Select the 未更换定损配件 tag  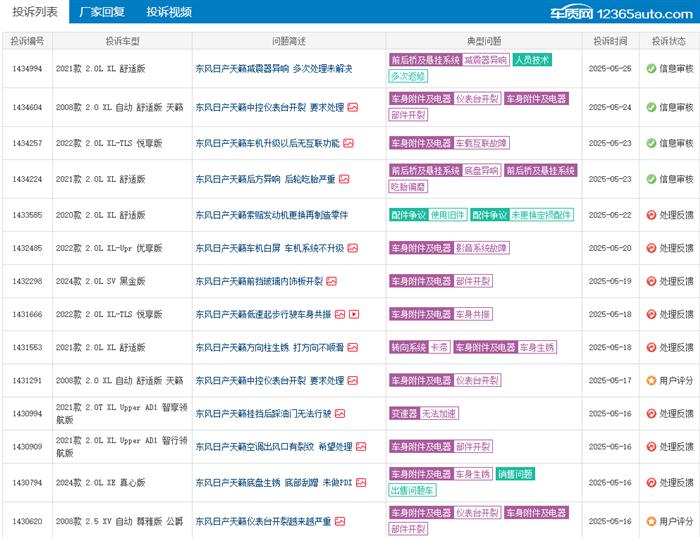(541, 215)
